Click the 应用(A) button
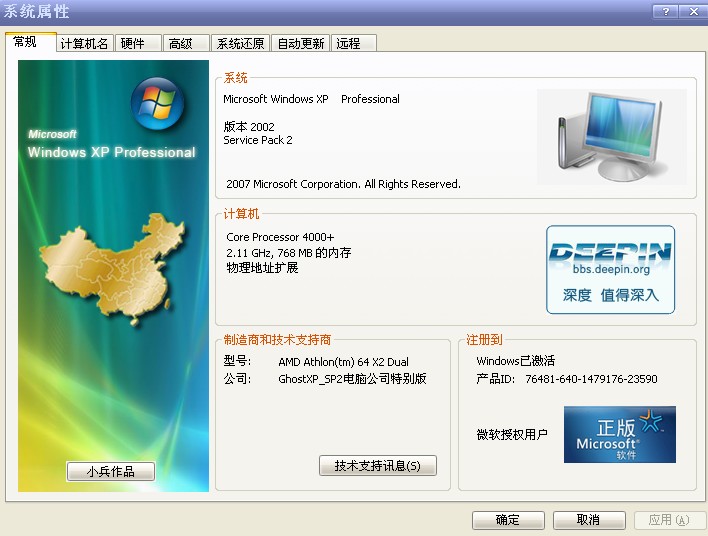Viewport: 708px width, 536px height. tap(669, 520)
